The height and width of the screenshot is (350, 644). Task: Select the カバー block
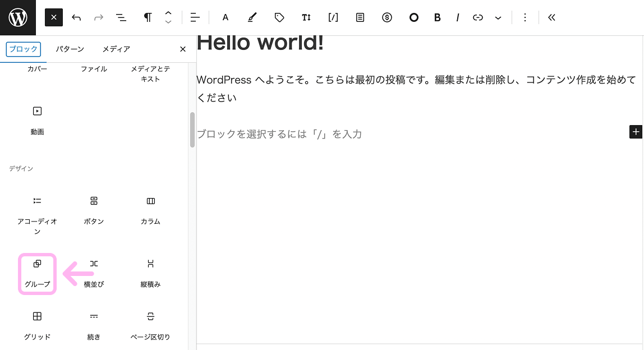(x=38, y=69)
